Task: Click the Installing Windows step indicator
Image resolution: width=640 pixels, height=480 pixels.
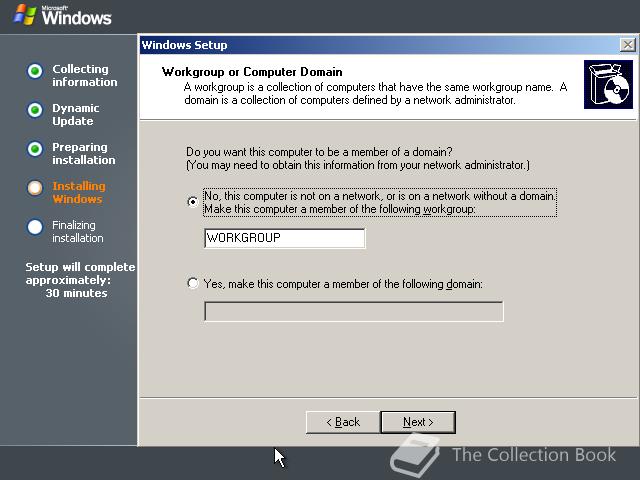Action: pyautogui.click(x=35, y=188)
